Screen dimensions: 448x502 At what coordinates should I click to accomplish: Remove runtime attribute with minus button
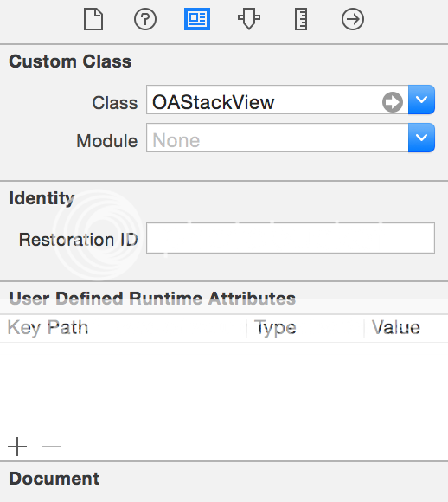[x=52, y=447]
